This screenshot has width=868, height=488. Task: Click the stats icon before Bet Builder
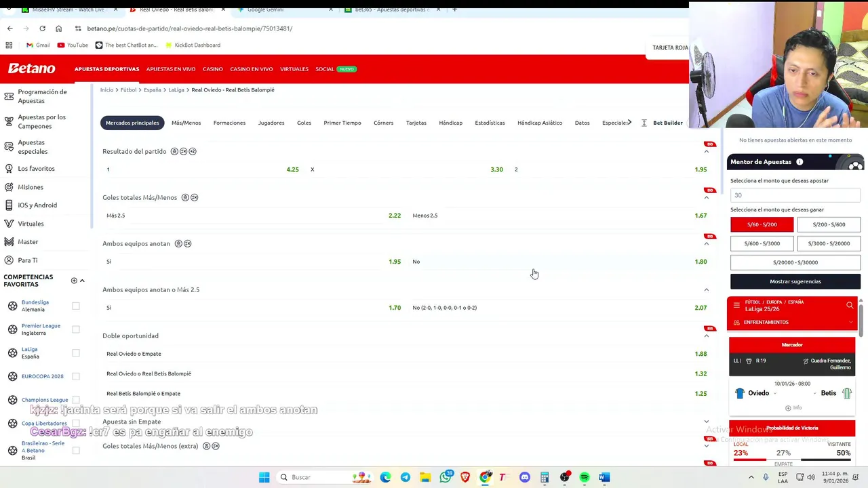(644, 123)
